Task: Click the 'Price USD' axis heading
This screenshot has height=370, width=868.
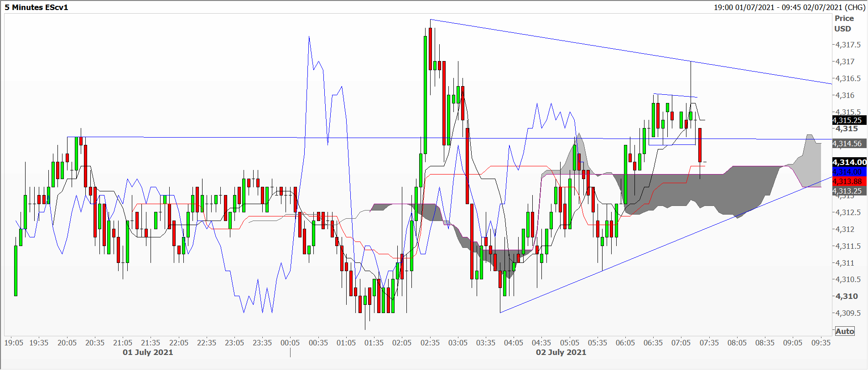Action: (x=844, y=23)
